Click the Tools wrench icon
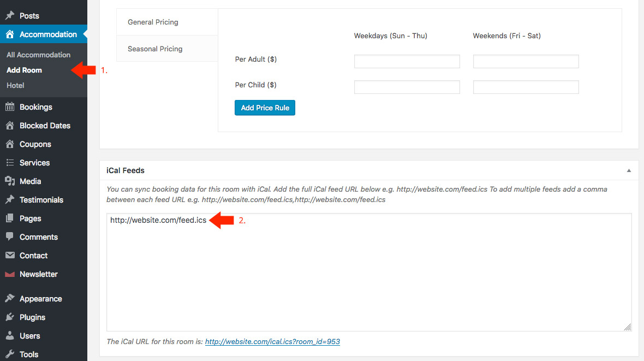This screenshot has height=361, width=644. pyautogui.click(x=10, y=354)
